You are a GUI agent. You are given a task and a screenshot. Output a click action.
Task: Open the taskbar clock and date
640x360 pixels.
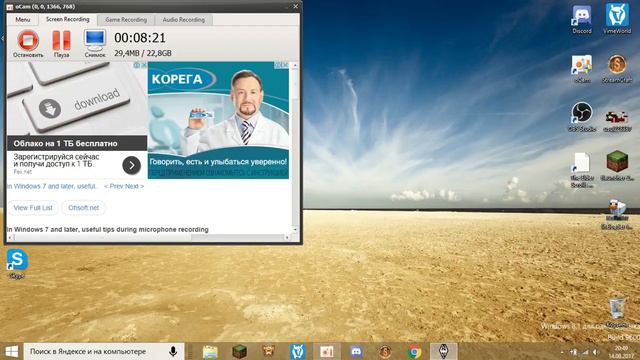click(x=622, y=351)
